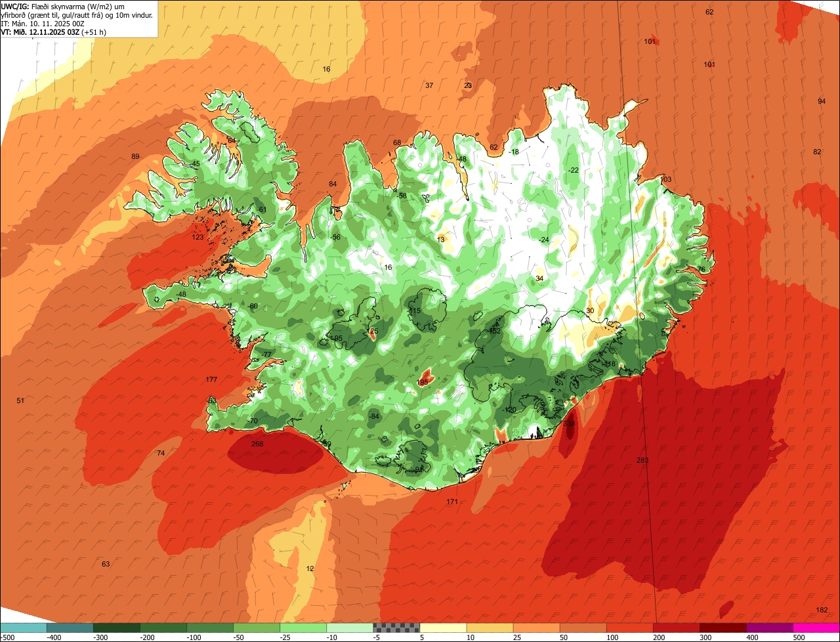Click the '94' value at the right edge
This screenshot has height=642, width=840.
822,101
